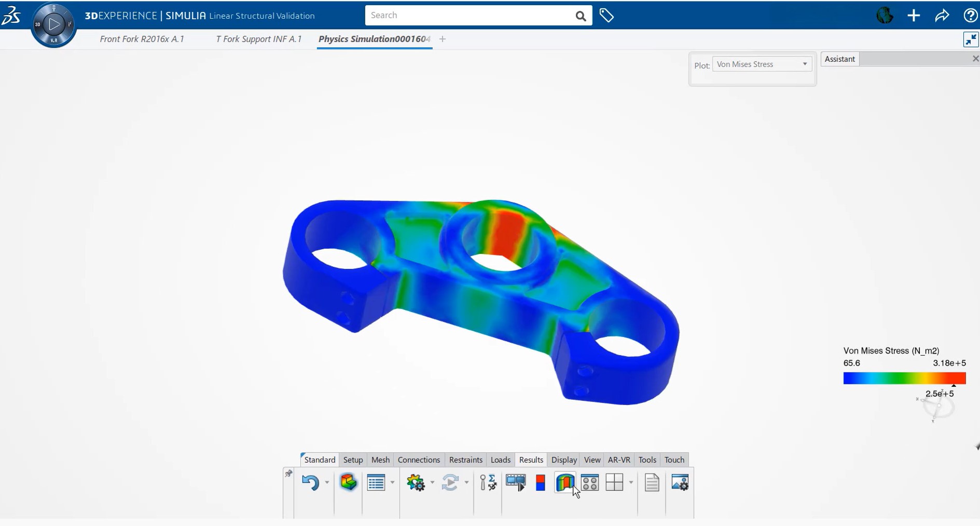
Task: Click the Assistant panel title
Action: tap(839, 59)
